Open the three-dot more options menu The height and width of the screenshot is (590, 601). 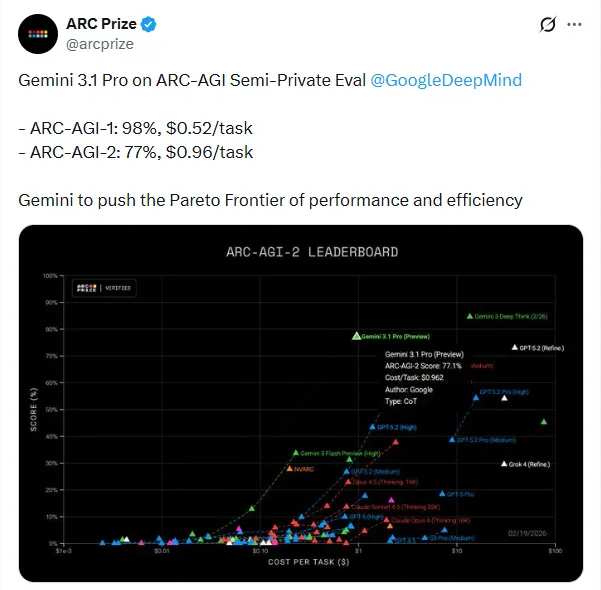coord(576,25)
